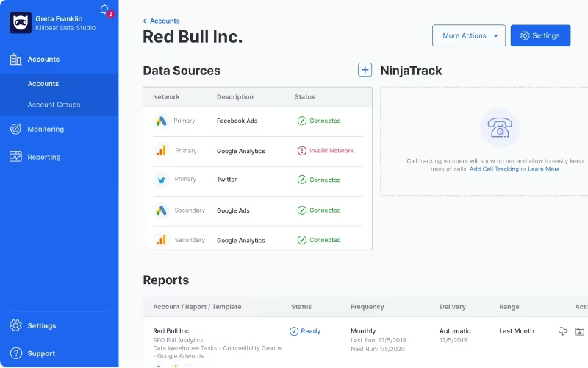Screen dimensions: 588x368
Task: Click the Red Bull Inc. report name
Action: click(x=172, y=330)
